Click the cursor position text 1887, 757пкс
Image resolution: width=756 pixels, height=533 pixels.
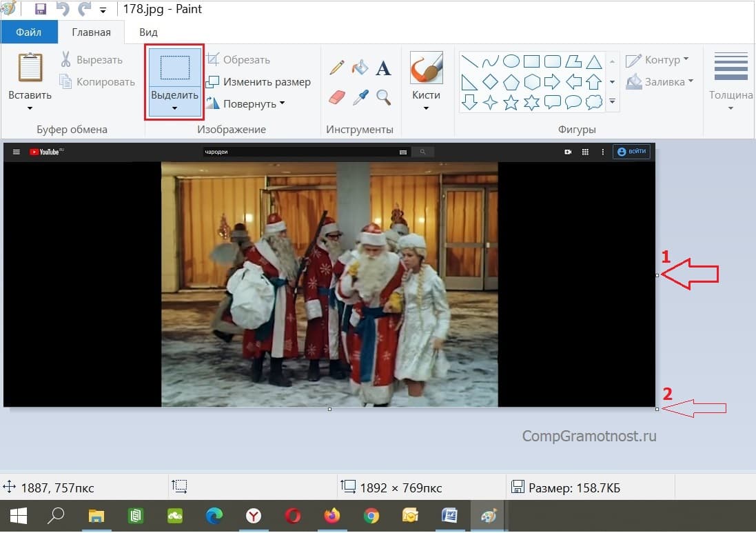click(58, 488)
